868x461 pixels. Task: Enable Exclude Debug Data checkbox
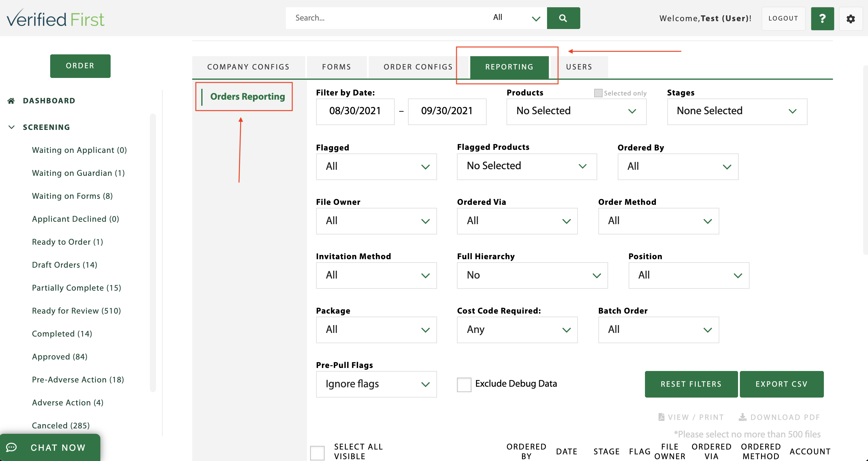tap(464, 384)
